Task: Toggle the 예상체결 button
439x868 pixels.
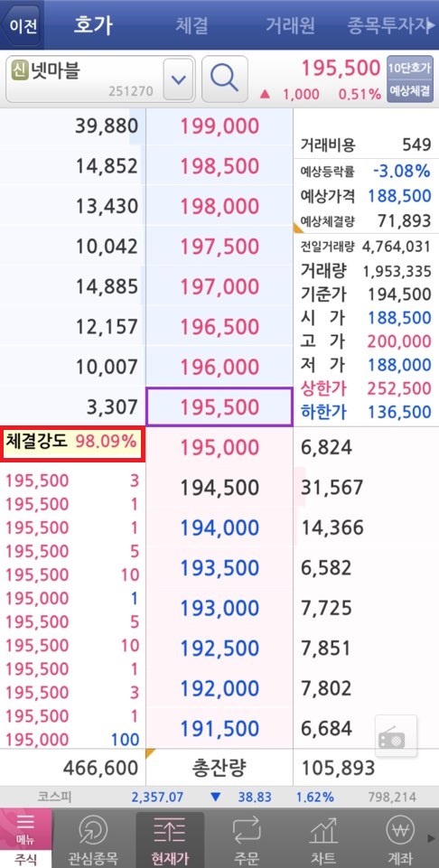Action: pyautogui.click(x=410, y=90)
